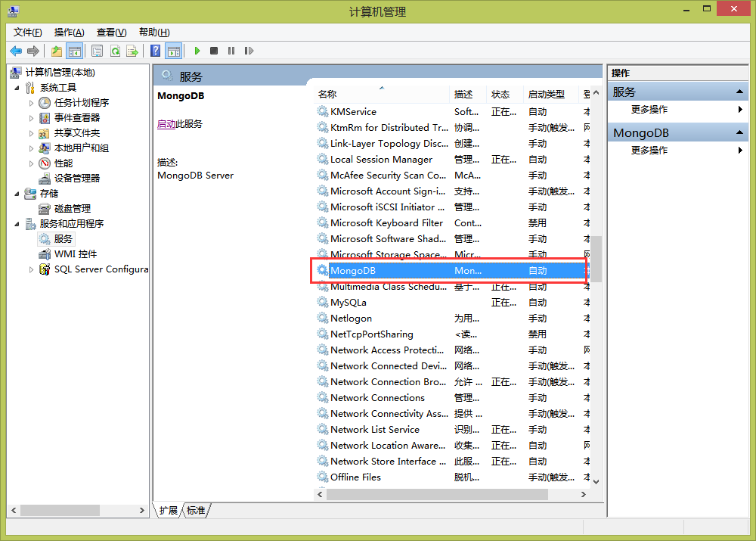The width and height of the screenshot is (756, 541).
Task: Open the Properties toolbar icon
Action: [x=97, y=51]
